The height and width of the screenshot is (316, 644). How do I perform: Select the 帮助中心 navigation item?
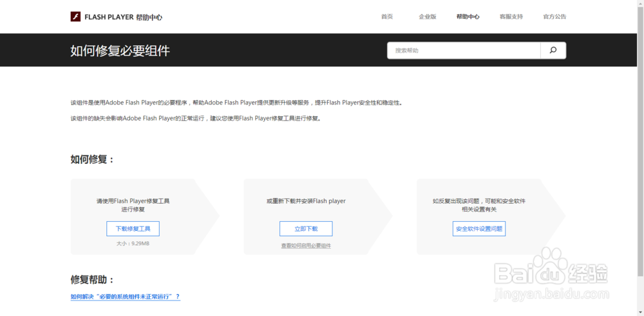coord(468,17)
